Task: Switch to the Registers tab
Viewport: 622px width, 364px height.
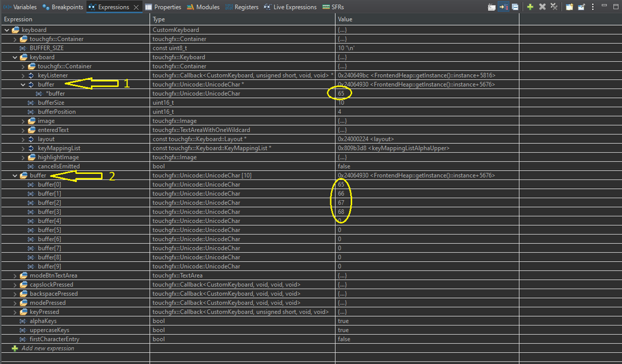Action: 242,7
